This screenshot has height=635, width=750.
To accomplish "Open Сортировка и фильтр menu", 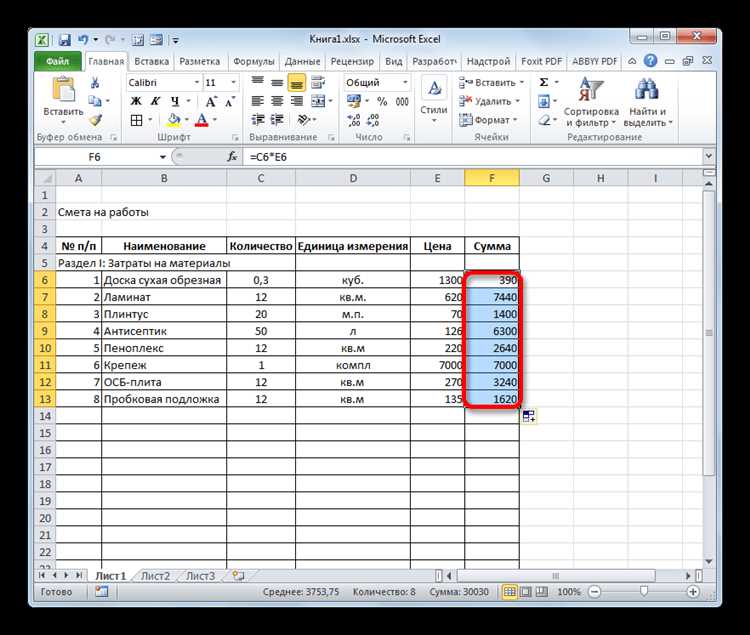I will tap(591, 102).
